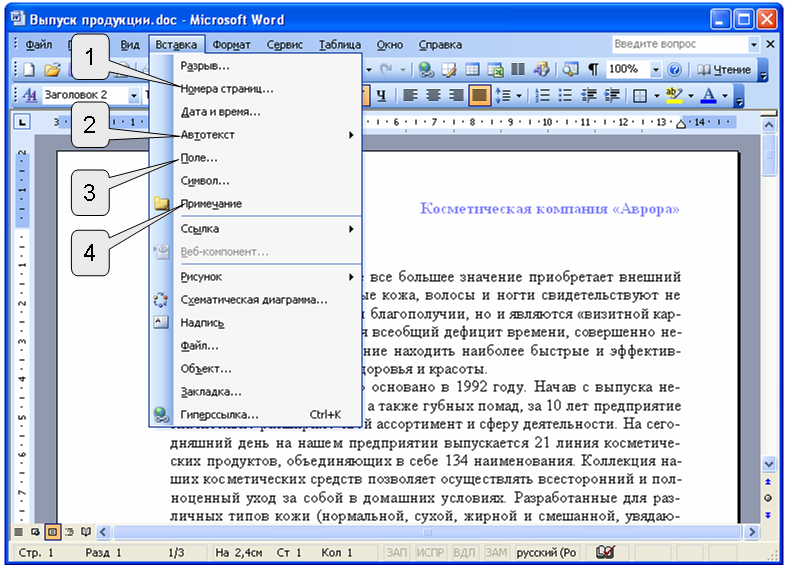Toggle Print Layout view button
Image resolution: width=785 pixels, height=565 pixels.
tap(52, 531)
